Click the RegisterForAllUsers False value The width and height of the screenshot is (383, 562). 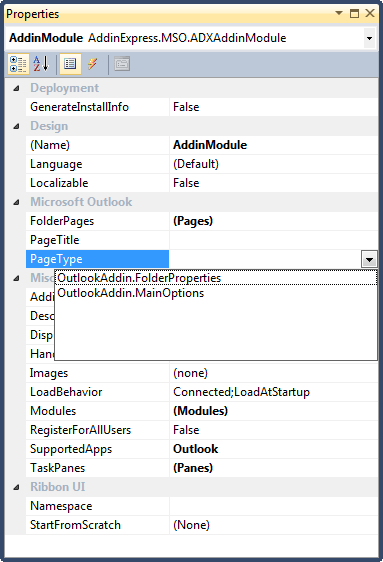[x=273, y=430]
